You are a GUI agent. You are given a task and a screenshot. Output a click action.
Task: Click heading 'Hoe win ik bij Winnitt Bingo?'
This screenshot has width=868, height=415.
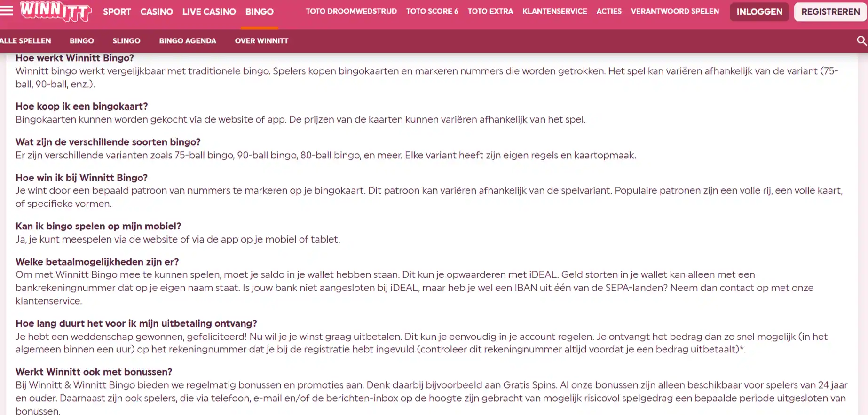tap(82, 178)
